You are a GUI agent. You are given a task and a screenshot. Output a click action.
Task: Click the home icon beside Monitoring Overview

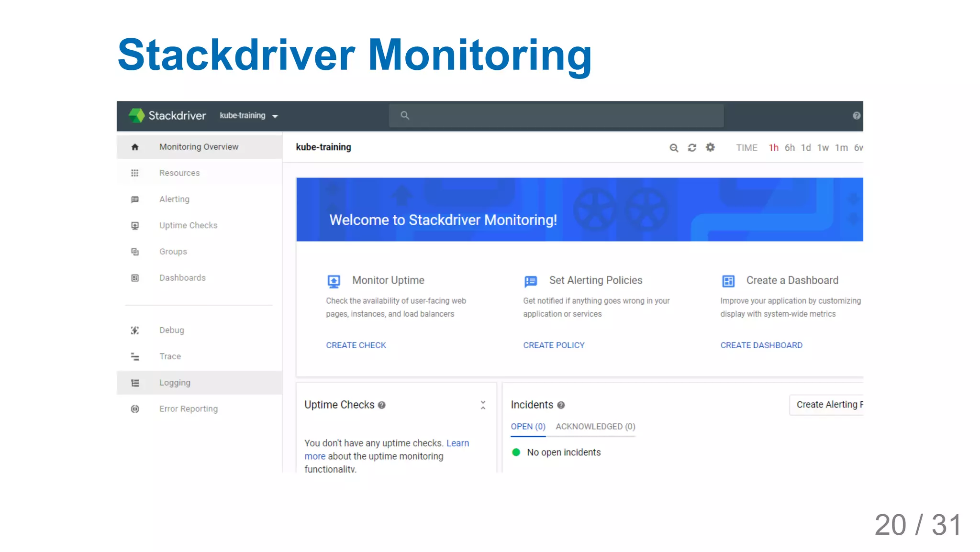click(135, 147)
